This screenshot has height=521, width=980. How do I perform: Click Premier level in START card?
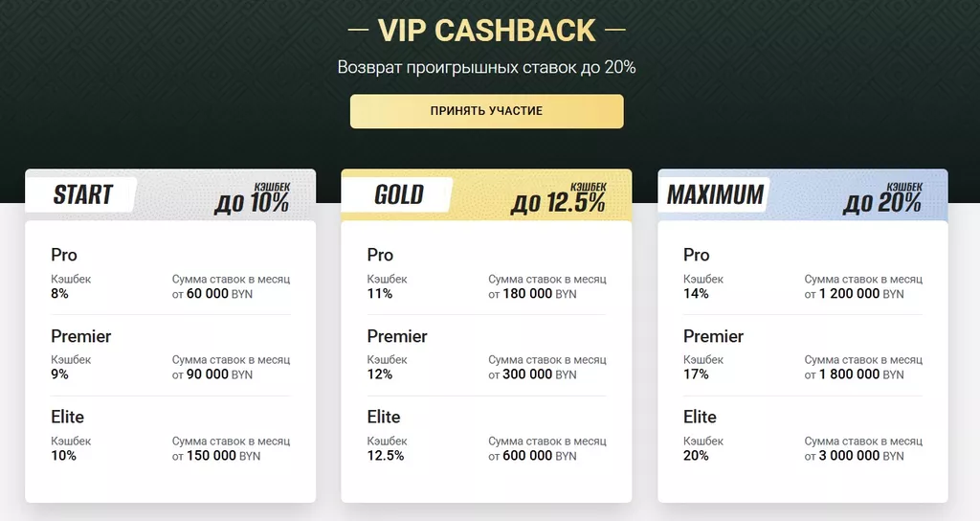coord(80,336)
